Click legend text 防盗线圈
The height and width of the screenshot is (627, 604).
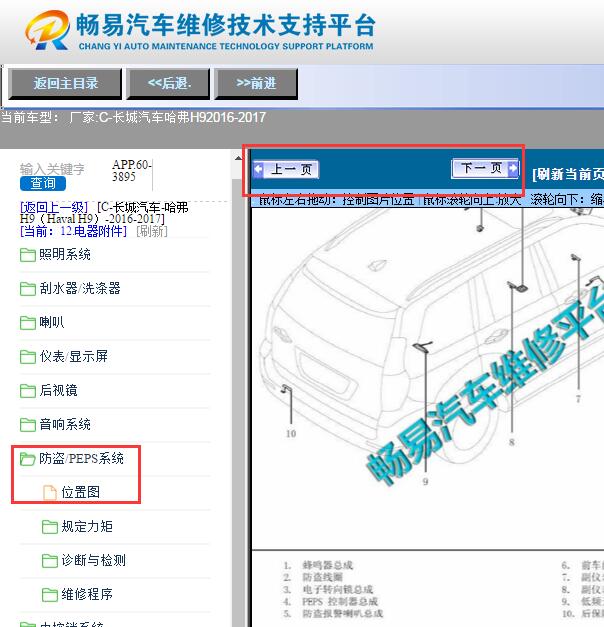tap(322, 577)
